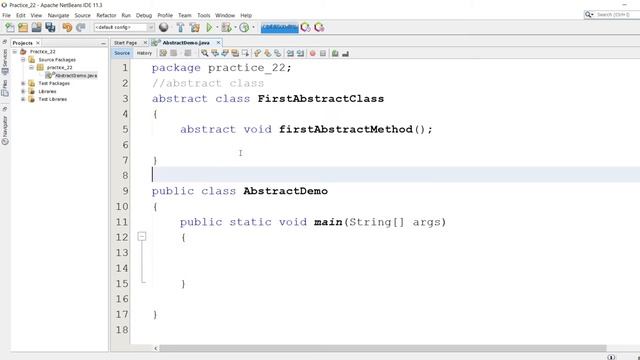The height and width of the screenshot is (360, 640).
Task: Click the browser globe icon in the toolbar
Action: click(x=164, y=27)
